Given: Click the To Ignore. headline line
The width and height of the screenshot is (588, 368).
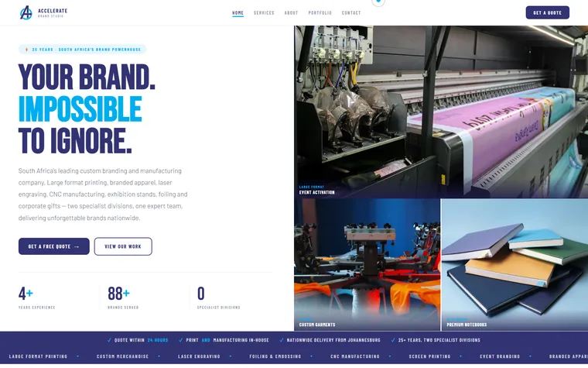Looking at the screenshot, I should [75, 141].
